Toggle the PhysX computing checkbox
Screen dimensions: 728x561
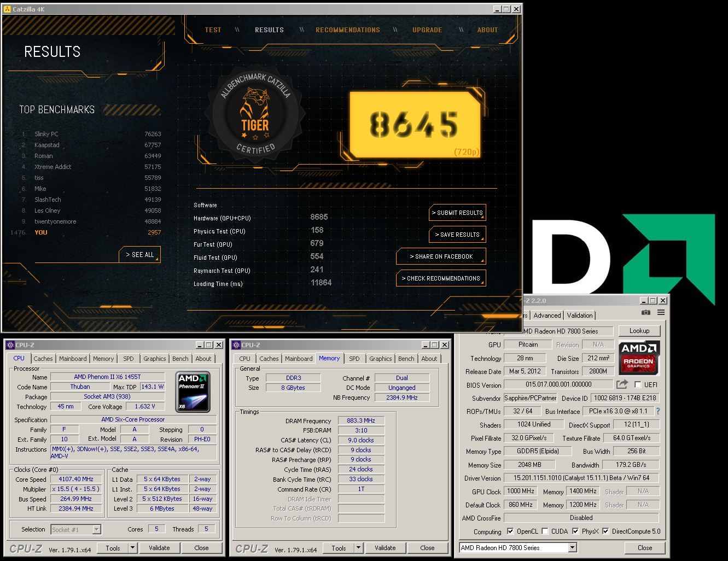tap(575, 531)
